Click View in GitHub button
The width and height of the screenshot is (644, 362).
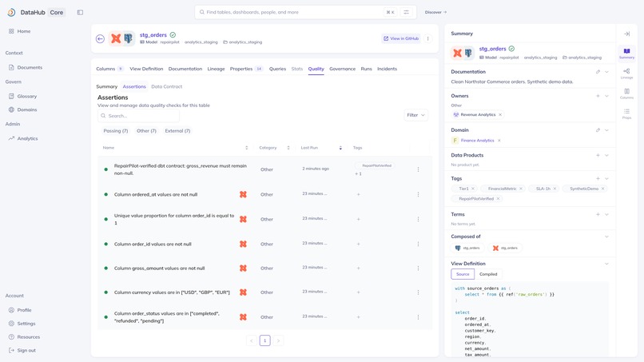click(x=401, y=38)
